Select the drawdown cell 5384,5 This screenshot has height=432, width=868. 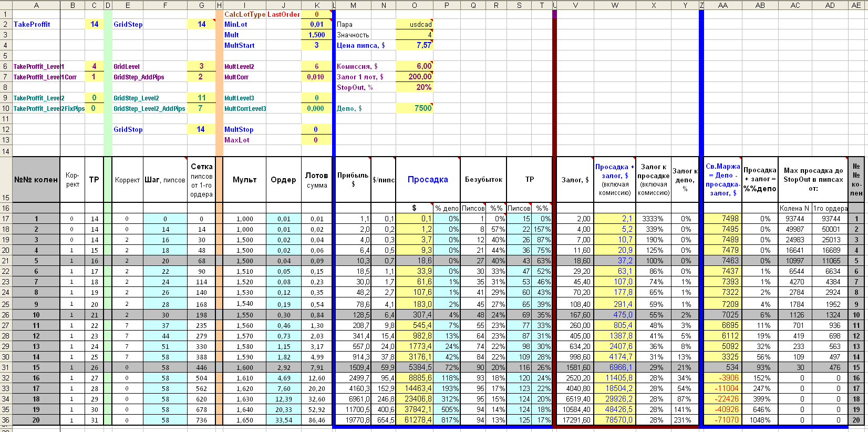tap(414, 367)
